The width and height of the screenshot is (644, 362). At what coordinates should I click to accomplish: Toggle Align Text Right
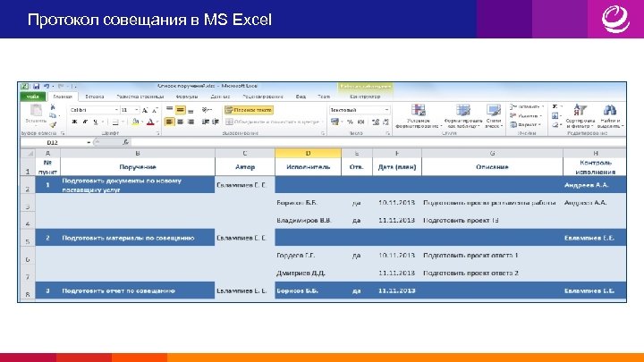point(191,122)
